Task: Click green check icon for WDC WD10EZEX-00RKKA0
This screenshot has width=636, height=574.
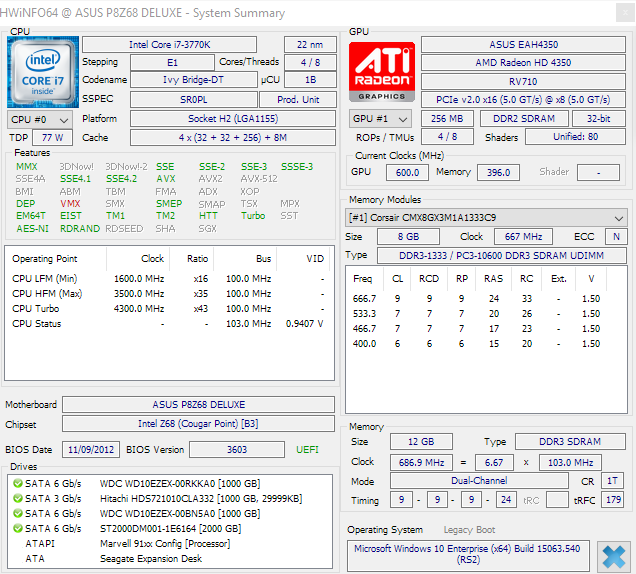Action: click(17, 483)
